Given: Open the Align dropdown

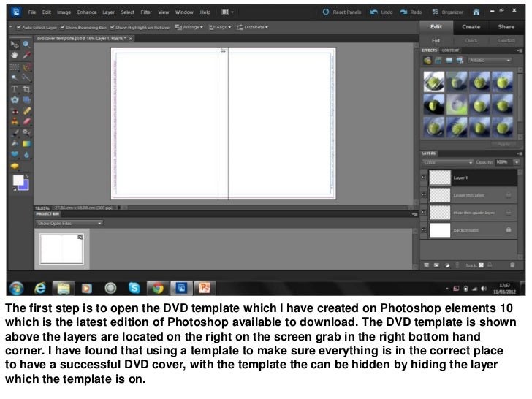Looking at the screenshot, I should coord(220,27).
